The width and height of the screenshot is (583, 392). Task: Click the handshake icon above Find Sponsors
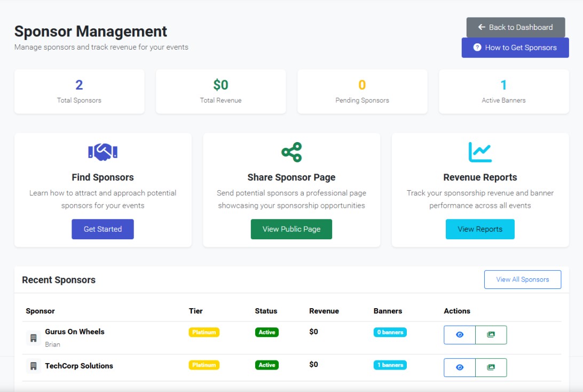point(102,152)
